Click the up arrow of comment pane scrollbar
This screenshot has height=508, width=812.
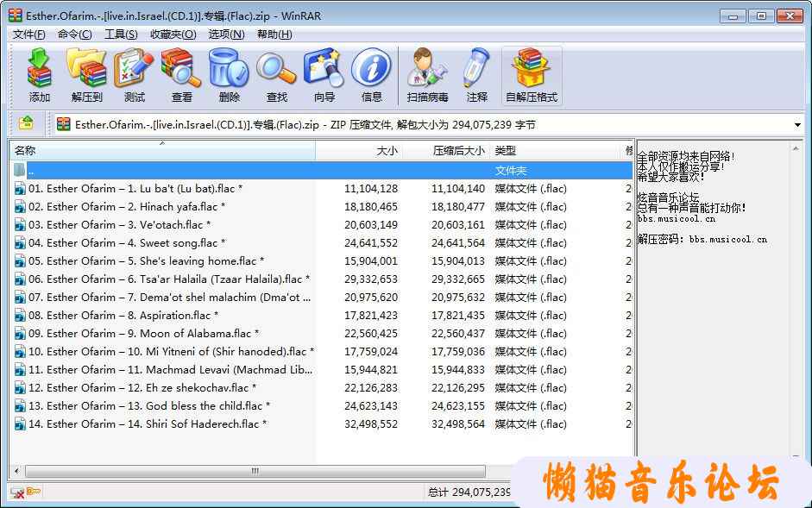(796, 149)
